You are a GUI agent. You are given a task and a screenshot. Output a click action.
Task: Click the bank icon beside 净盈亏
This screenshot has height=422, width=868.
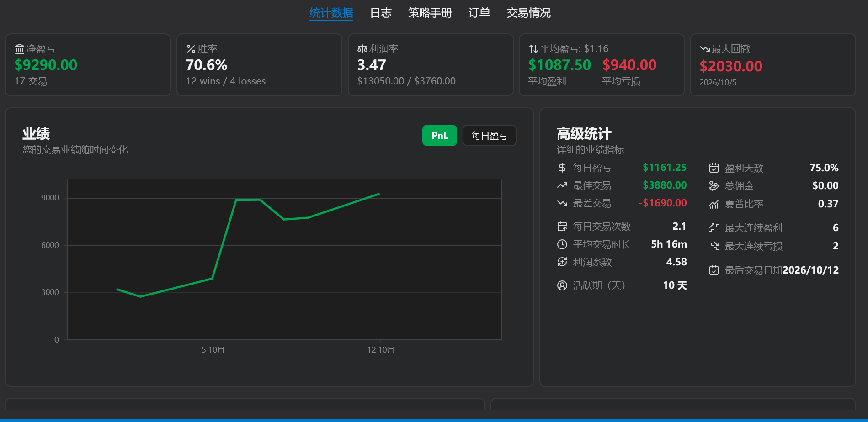click(20, 49)
